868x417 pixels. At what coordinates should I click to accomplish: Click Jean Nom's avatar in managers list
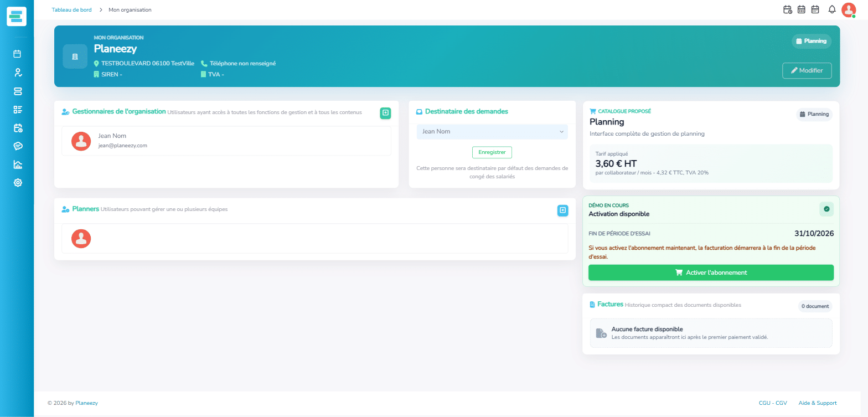tap(81, 141)
